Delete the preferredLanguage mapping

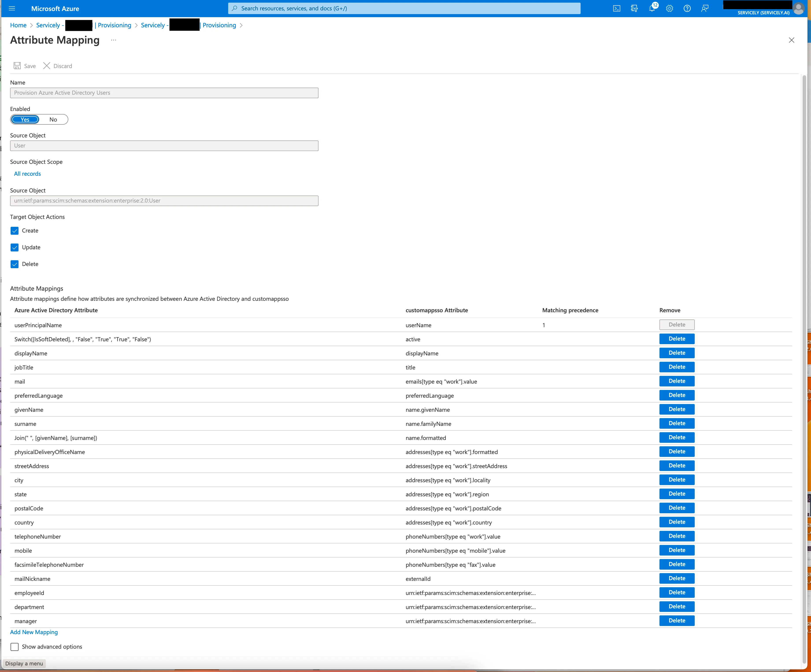[x=677, y=395]
